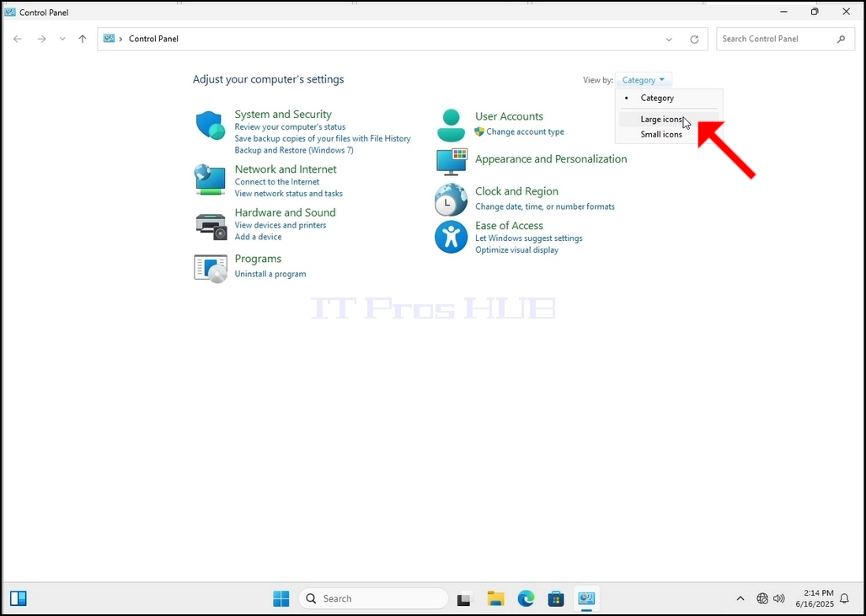Click the Control Panel breadcrumb in address bar

(153, 39)
